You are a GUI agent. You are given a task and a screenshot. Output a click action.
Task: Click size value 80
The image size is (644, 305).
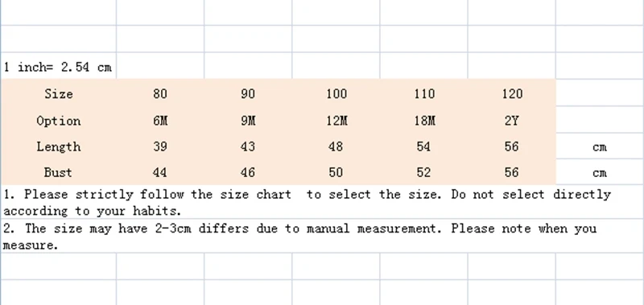[x=160, y=94]
